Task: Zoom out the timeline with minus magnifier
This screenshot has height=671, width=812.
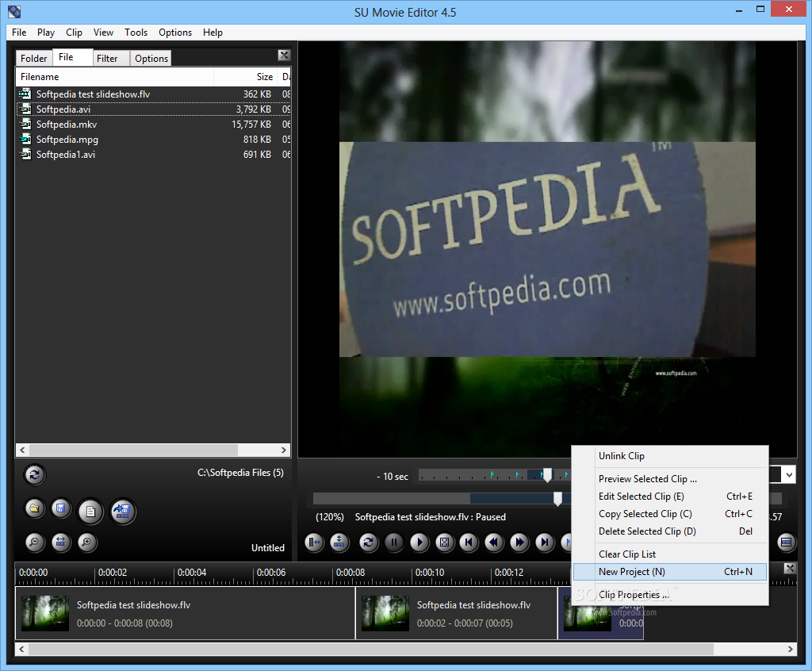Action: point(34,543)
